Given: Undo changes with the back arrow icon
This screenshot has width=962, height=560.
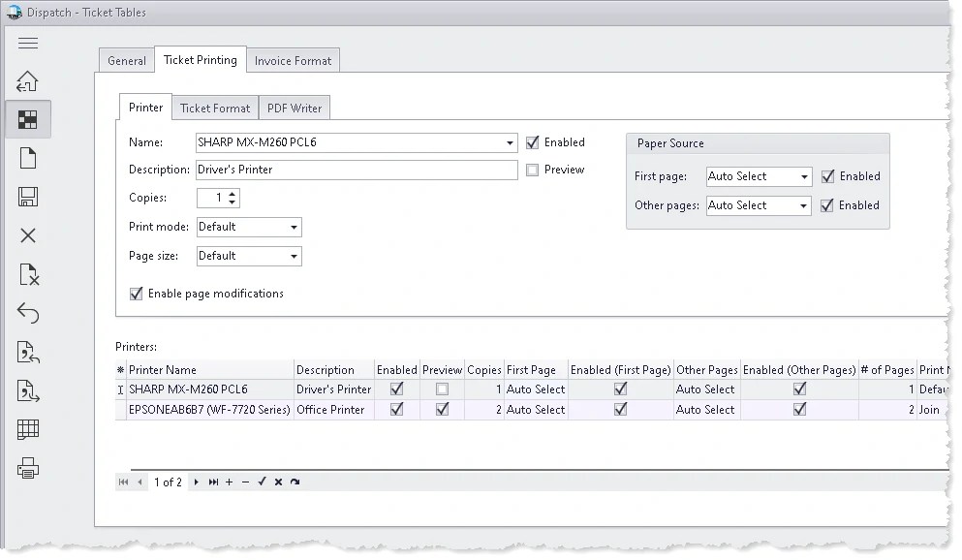Looking at the screenshot, I should [28, 313].
